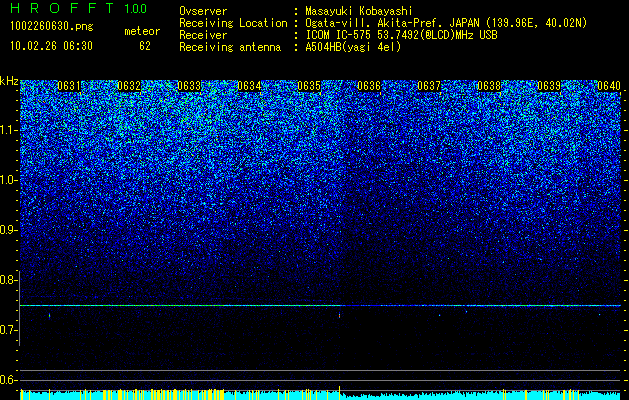This screenshot has height=400, width=629.
Task: Click the meteor count 62
Action: click(x=145, y=46)
